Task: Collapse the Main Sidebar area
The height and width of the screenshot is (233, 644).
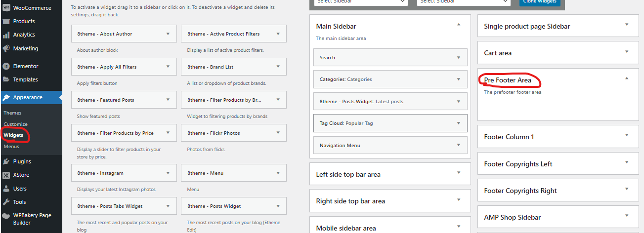Action: pos(459,25)
